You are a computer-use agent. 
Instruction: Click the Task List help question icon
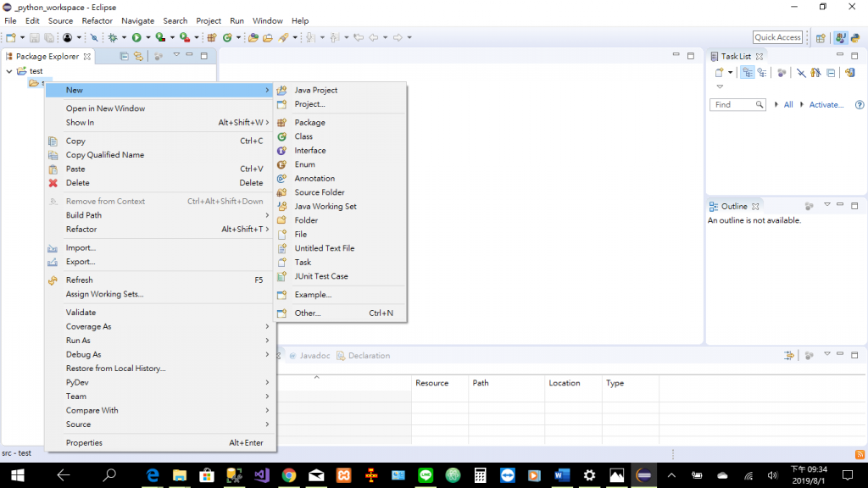point(860,104)
